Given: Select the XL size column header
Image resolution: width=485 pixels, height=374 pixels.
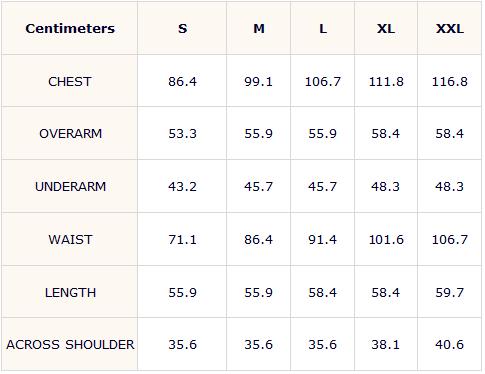Looking at the screenshot, I should coord(386,28).
